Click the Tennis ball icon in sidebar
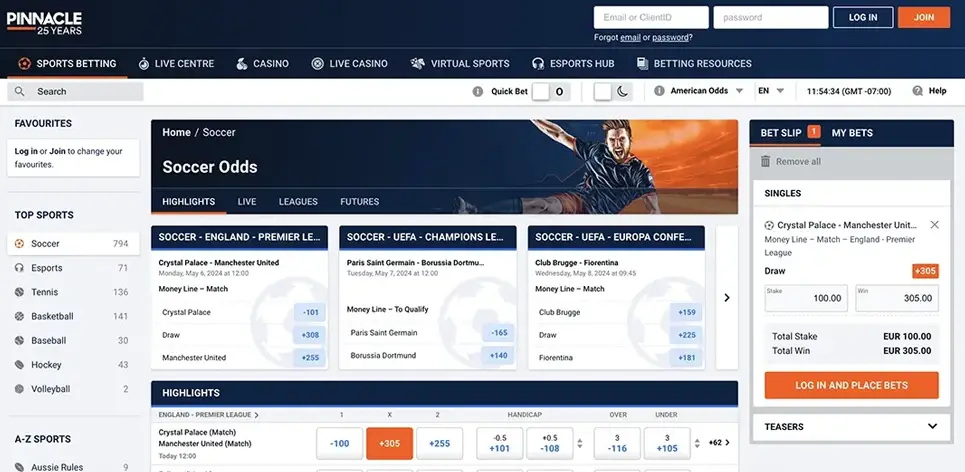The height and width of the screenshot is (472, 965). pos(20,292)
